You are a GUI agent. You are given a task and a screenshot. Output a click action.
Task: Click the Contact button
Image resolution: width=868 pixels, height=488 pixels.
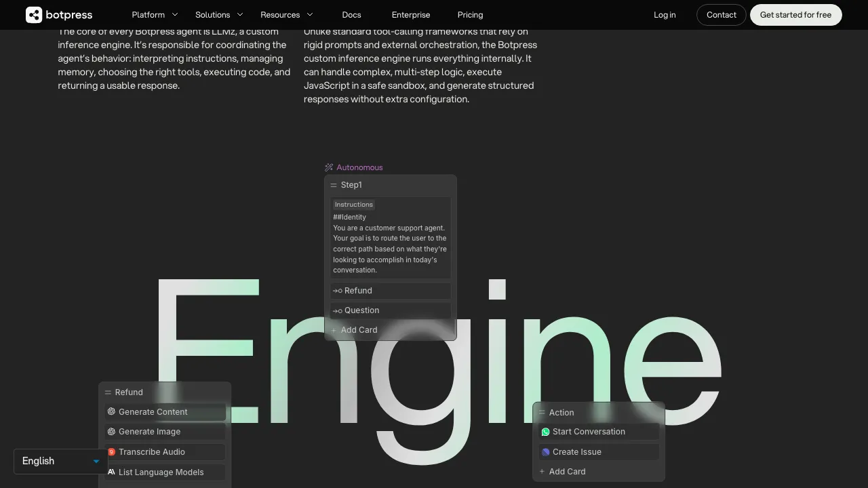coord(721,14)
